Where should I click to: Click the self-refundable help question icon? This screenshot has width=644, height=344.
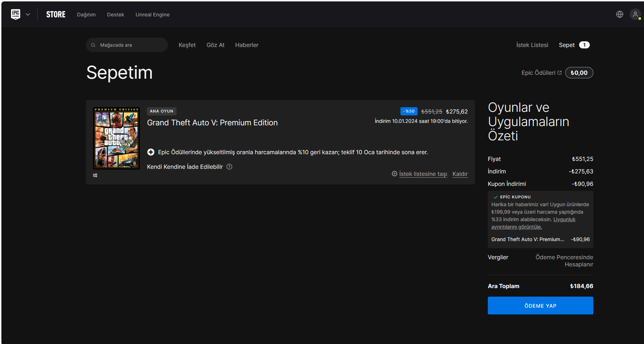coord(229,167)
